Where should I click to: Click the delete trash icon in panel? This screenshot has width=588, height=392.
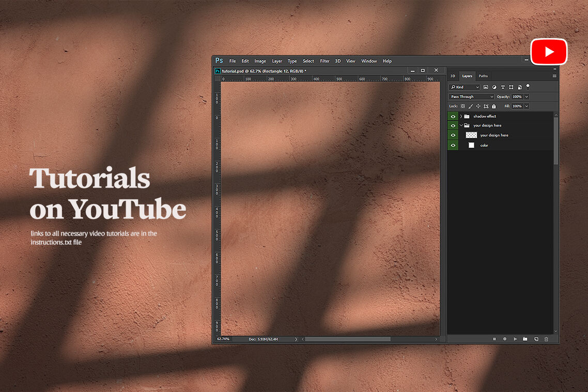546,339
